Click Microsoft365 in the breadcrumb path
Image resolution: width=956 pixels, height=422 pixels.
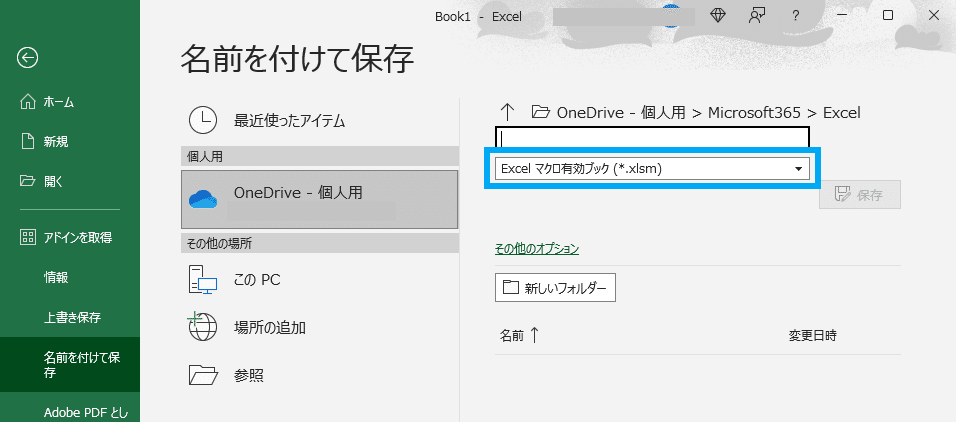(x=754, y=113)
